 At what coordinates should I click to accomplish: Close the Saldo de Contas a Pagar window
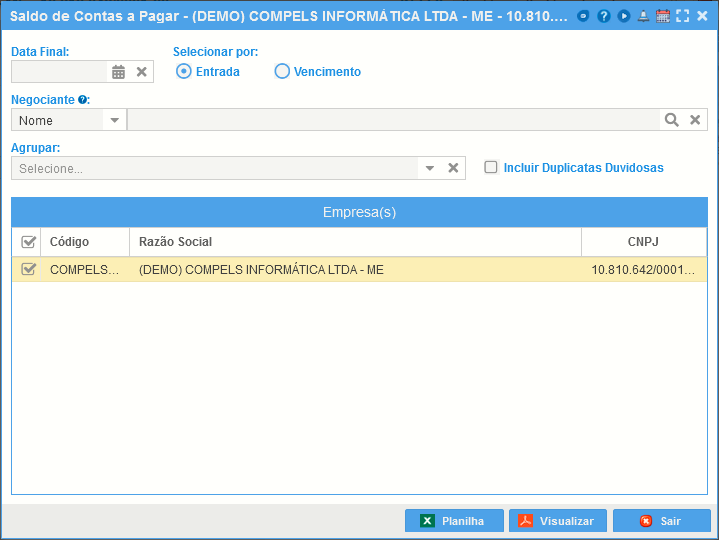pyautogui.click(x=702, y=17)
